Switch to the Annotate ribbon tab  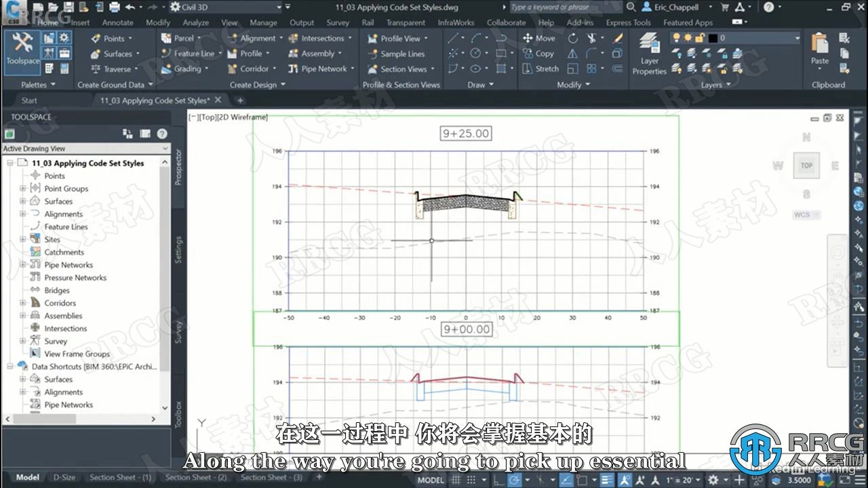117,22
